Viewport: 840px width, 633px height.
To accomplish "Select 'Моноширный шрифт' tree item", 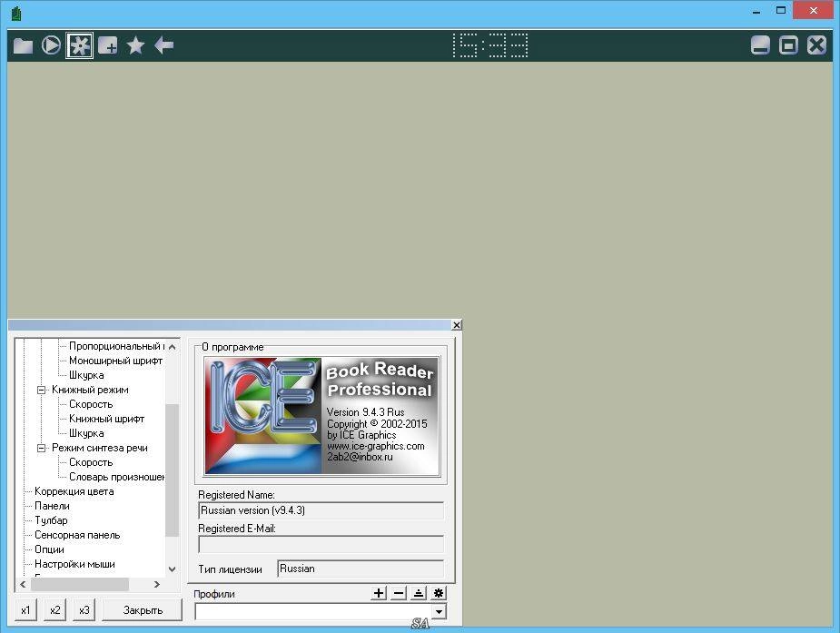I will [115, 361].
